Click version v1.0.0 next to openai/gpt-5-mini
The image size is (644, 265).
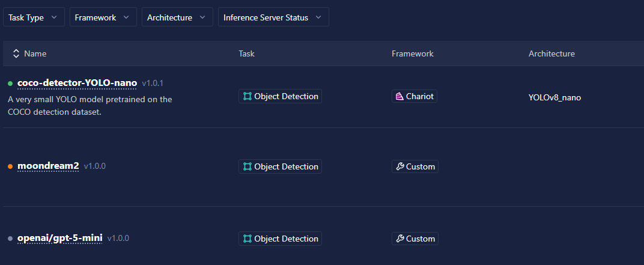(118, 239)
